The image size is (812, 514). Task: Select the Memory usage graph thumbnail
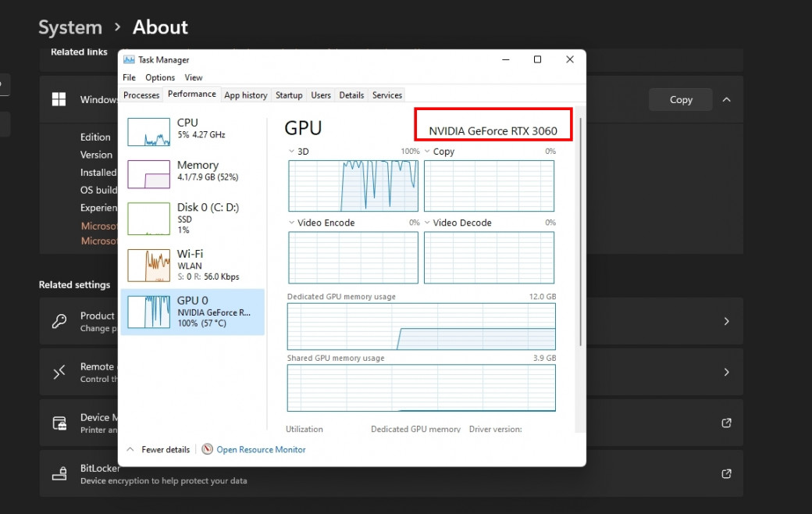point(148,174)
